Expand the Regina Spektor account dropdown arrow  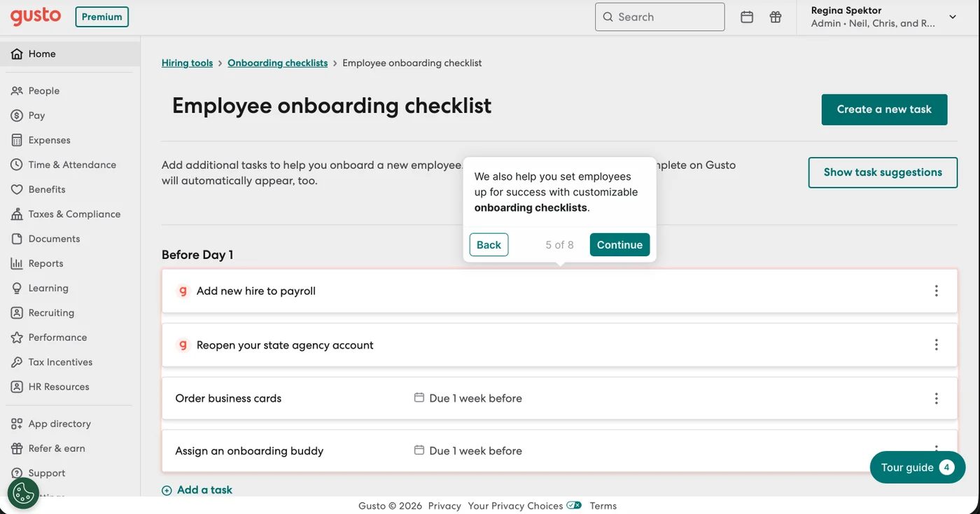953,17
